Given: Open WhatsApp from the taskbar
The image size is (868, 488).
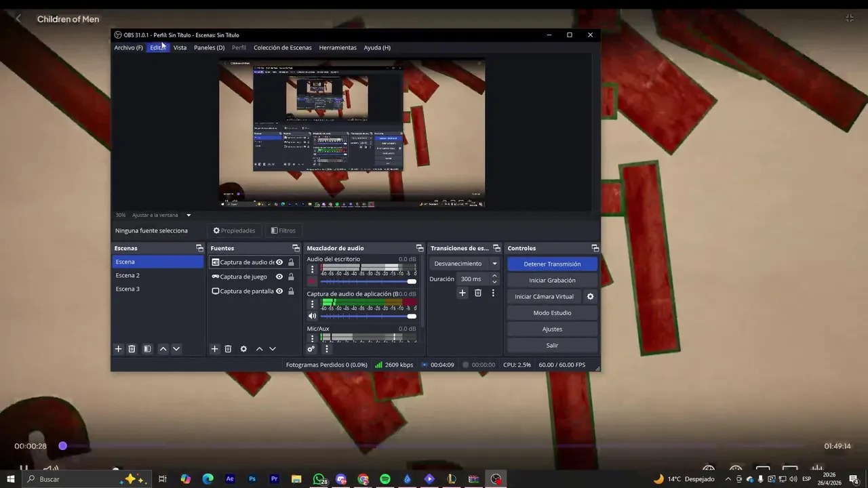Looking at the screenshot, I should point(319,479).
